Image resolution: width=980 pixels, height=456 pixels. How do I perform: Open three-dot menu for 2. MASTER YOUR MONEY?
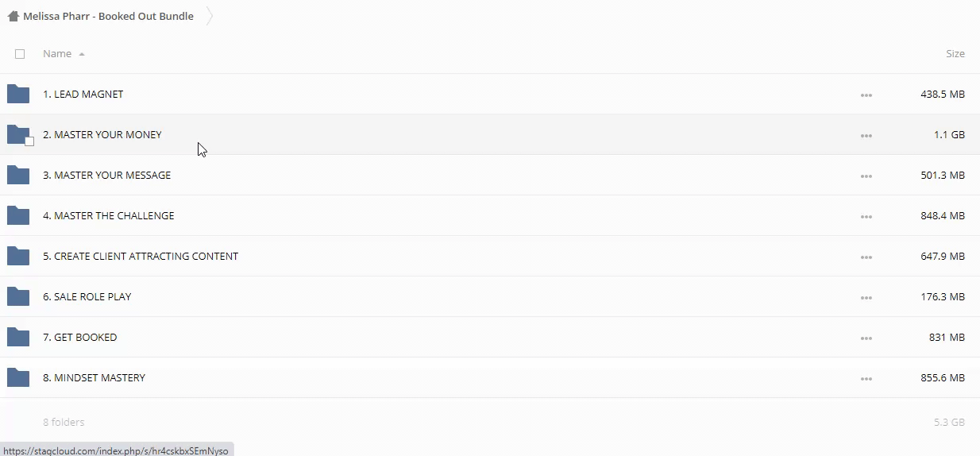(866, 136)
